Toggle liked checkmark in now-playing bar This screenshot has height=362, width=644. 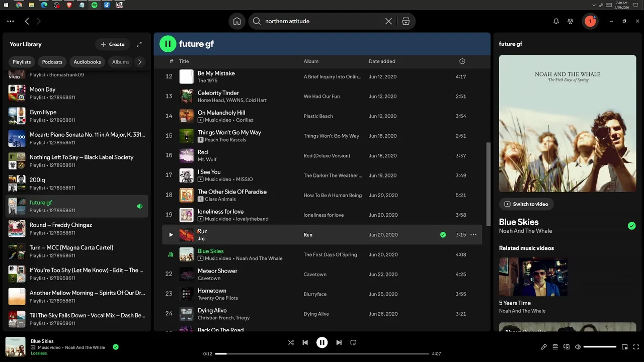[116, 347]
